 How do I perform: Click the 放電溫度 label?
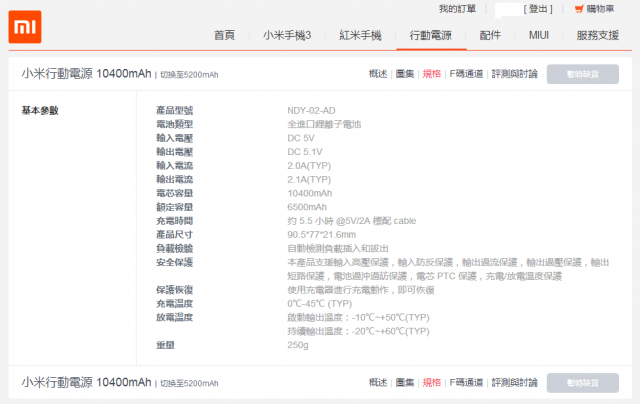click(174, 318)
